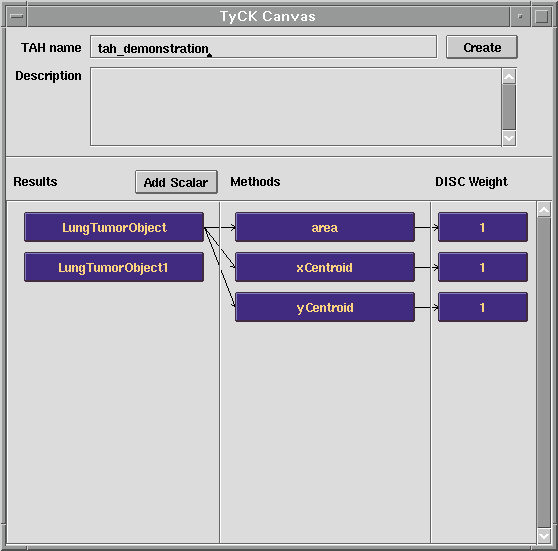Click the DISC weight box for area
The width and height of the screenshot is (558, 551).
[x=483, y=227]
